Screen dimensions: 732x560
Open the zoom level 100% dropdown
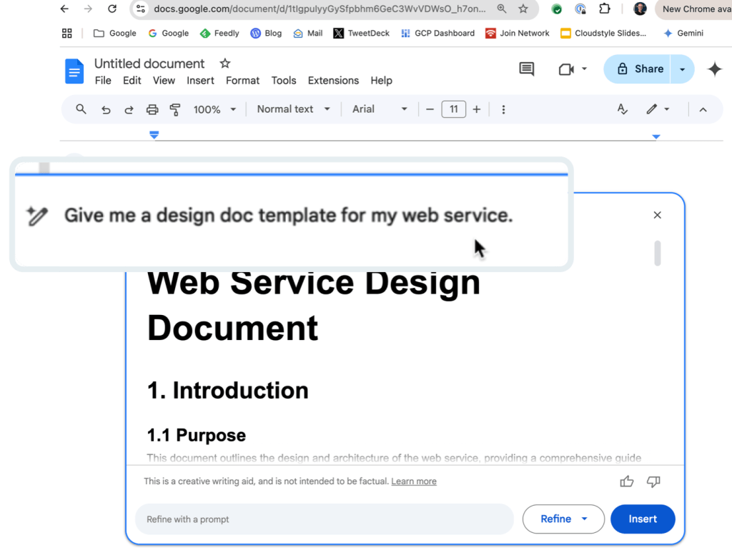215,109
